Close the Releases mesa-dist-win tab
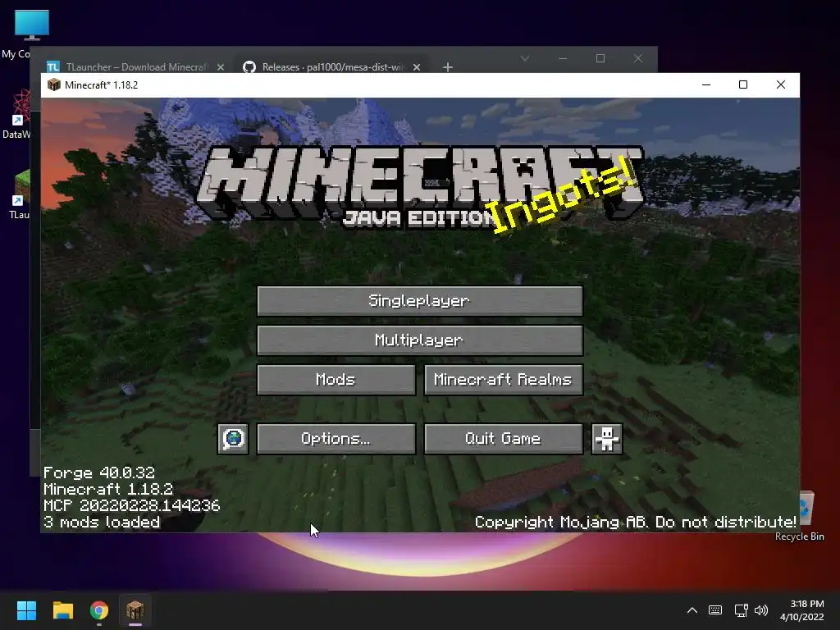The image size is (840, 630). 416,67
